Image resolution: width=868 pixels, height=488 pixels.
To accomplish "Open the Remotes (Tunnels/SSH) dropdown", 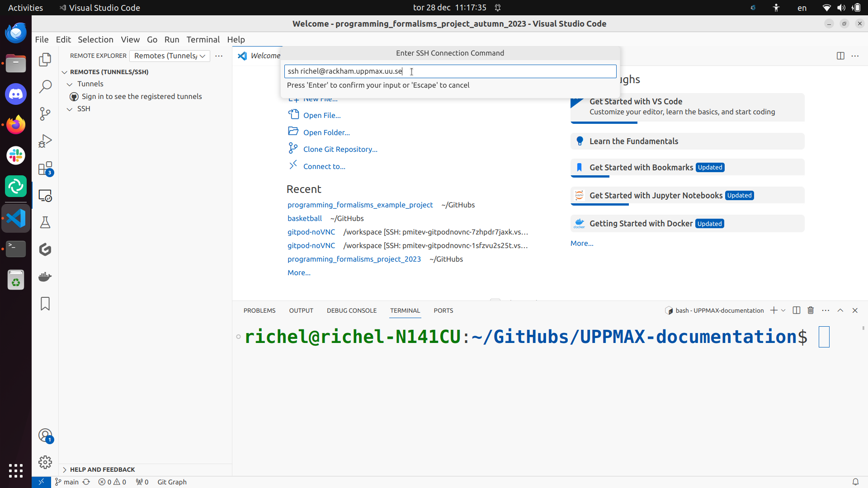I will (170, 56).
